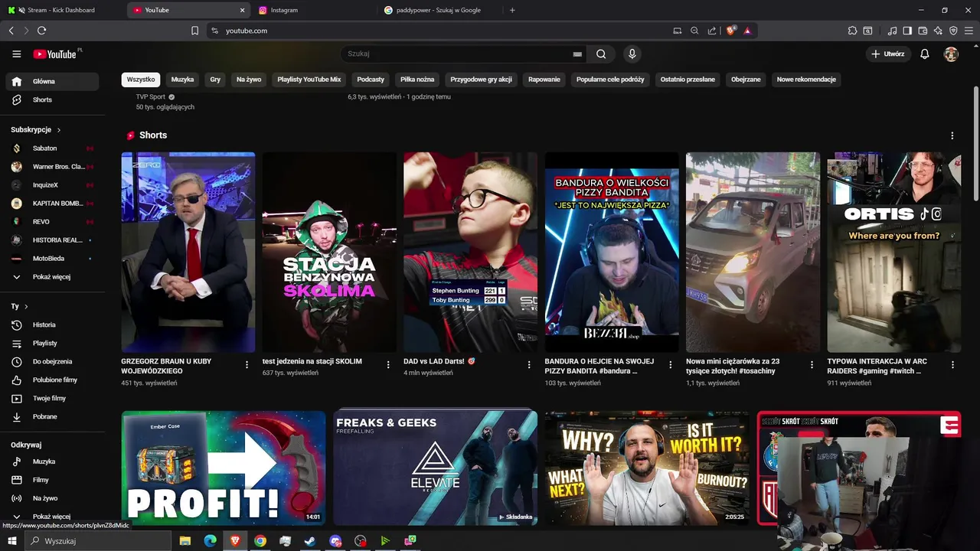Open menu for test jedzenia SKOLIM short
The height and width of the screenshot is (551, 980).
(x=388, y=365)
